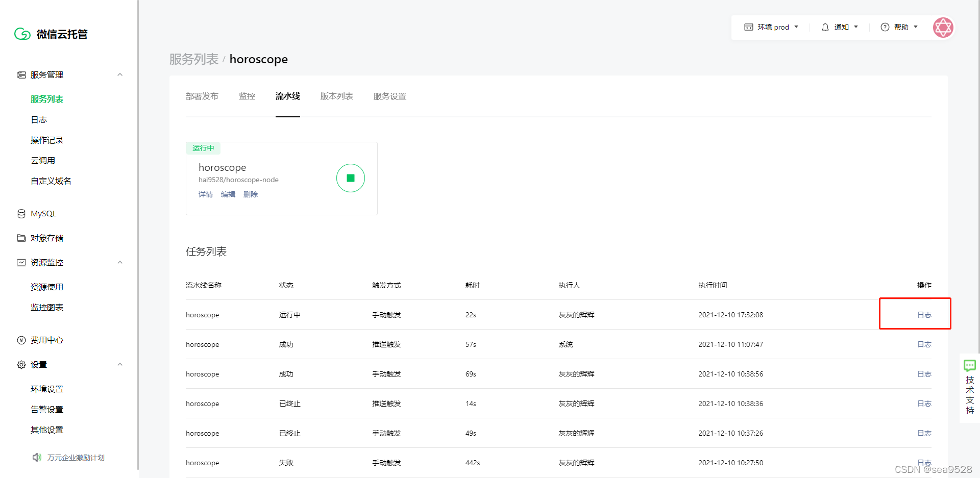980x478 pixels.
Task: Collapse the 资源监控 section
Action: pos(119,262)
